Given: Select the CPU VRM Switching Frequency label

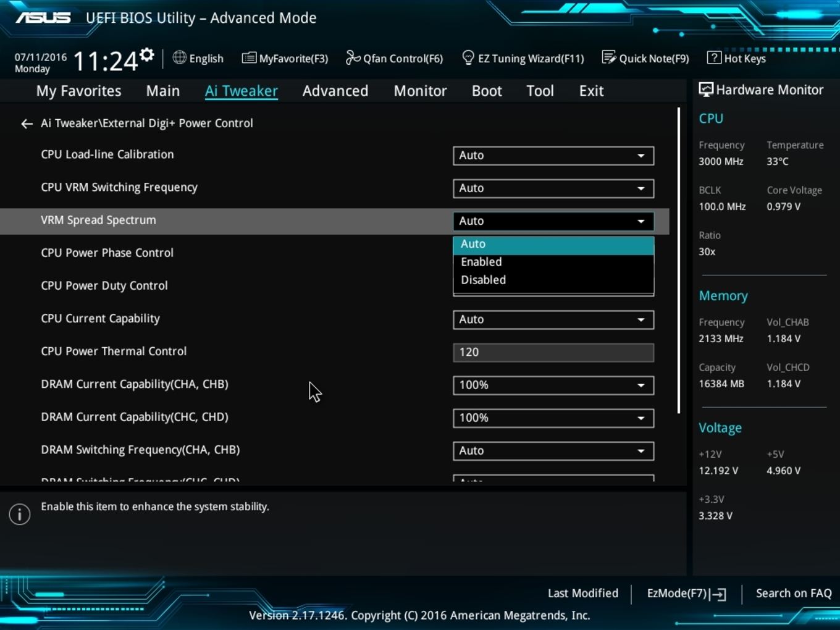Looking at the screenshot, I should click(x=119, y=187).
